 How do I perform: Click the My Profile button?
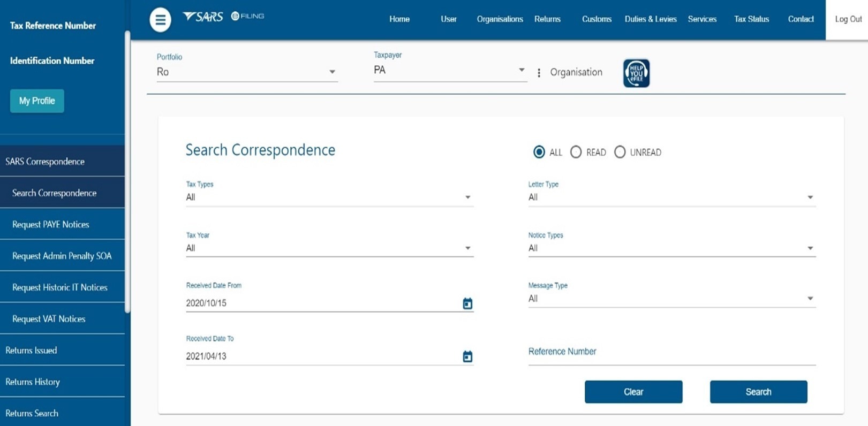[x=37, y=101]
